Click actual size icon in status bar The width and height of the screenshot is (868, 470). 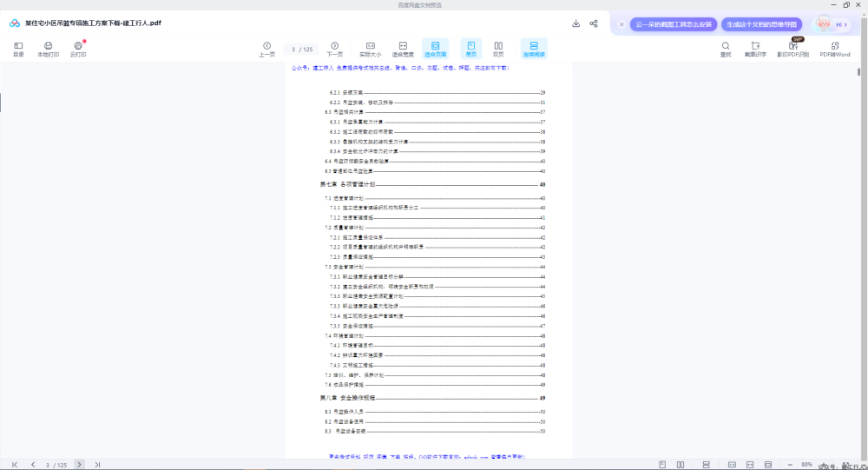732,465
